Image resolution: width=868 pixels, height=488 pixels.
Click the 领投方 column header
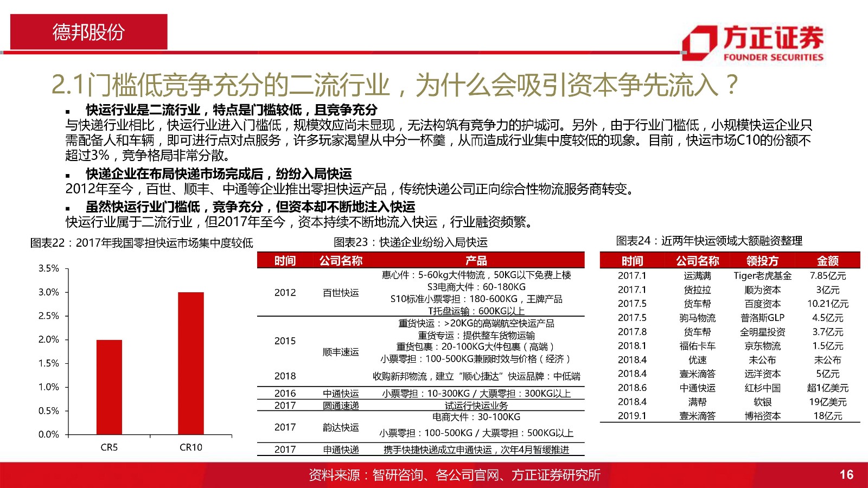click(762, 261)
